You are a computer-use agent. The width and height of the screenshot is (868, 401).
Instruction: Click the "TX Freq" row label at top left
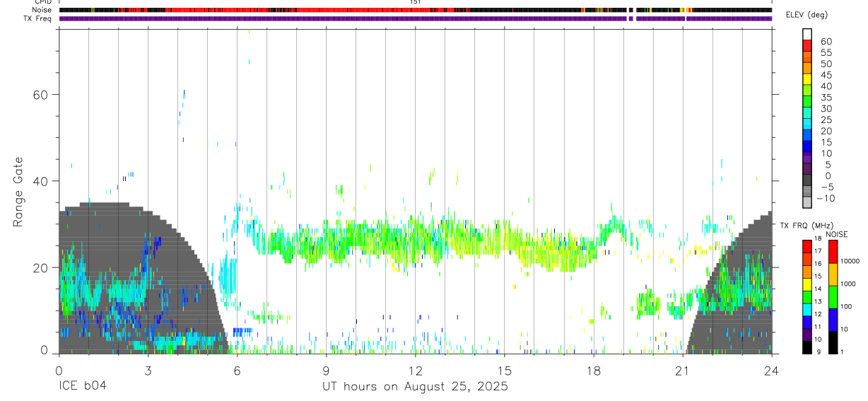click(37, 18)
